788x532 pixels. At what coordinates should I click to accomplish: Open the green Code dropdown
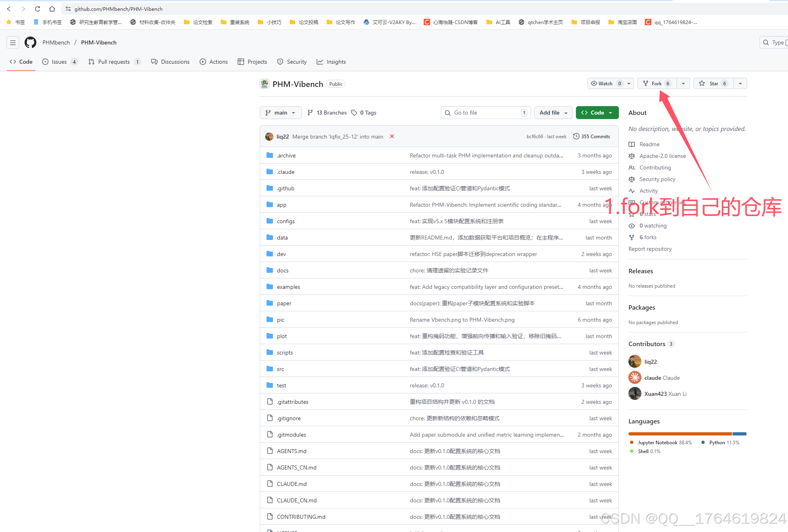click(x=597, y=113)
